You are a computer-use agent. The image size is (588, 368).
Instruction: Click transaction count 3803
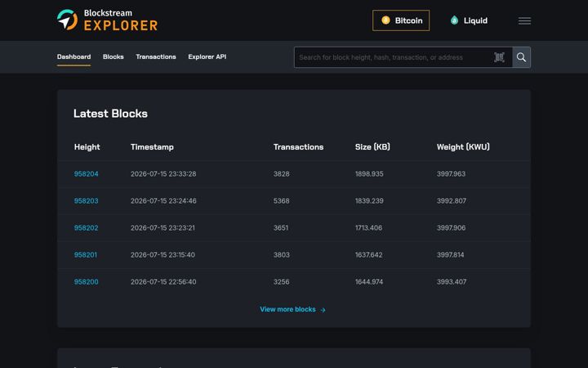[x=281, y=255]
